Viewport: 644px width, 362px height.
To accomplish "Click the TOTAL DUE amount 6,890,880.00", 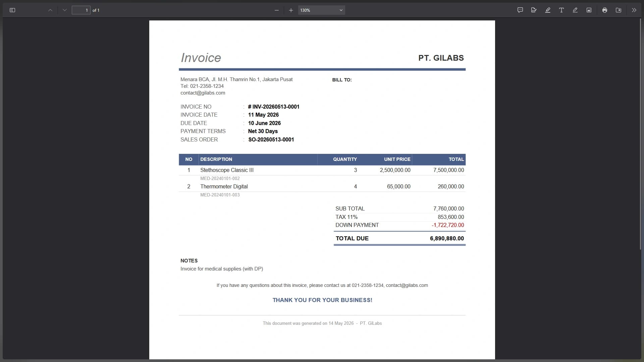I will click(447, 238).
